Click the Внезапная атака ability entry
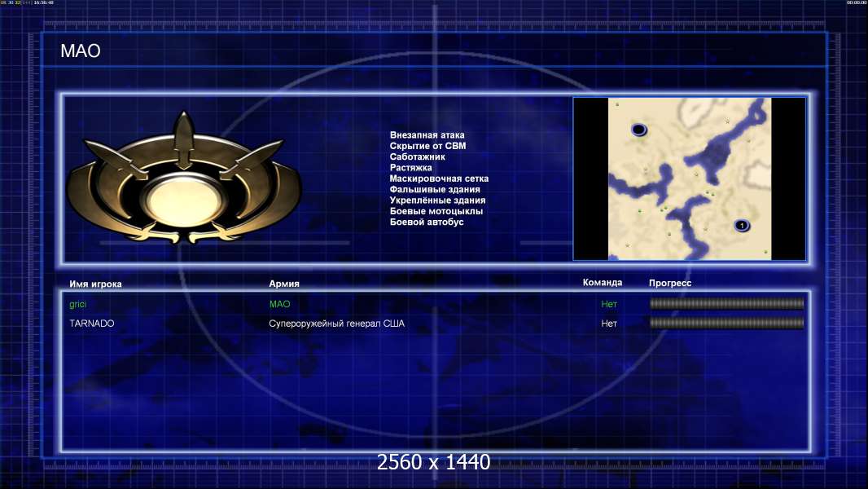868x489 pixels. (427, 135)
